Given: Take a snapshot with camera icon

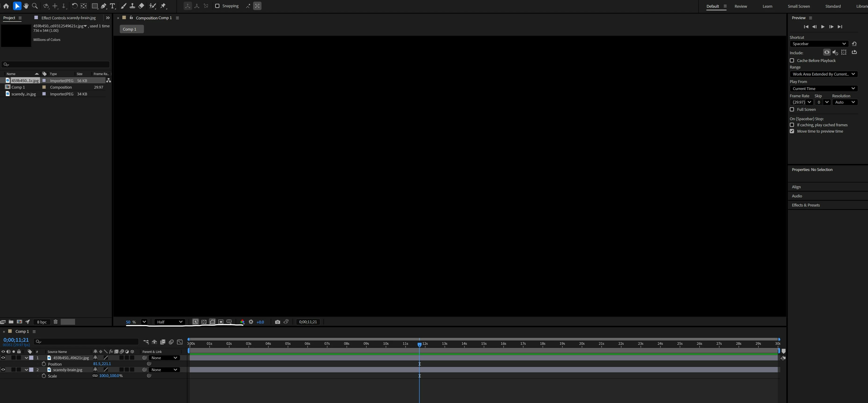Looking at the screenshot, I should point(277,322).
